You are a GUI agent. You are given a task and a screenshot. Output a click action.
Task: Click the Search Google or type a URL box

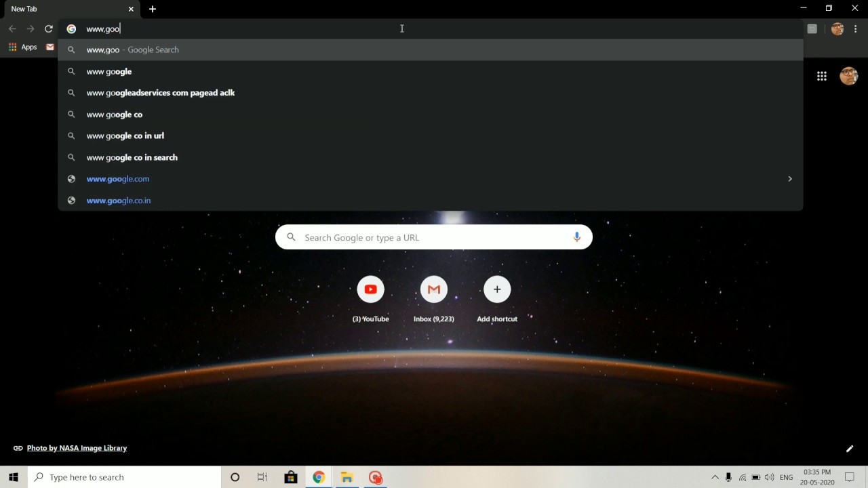pyautogui.click(x=434, y=237)
